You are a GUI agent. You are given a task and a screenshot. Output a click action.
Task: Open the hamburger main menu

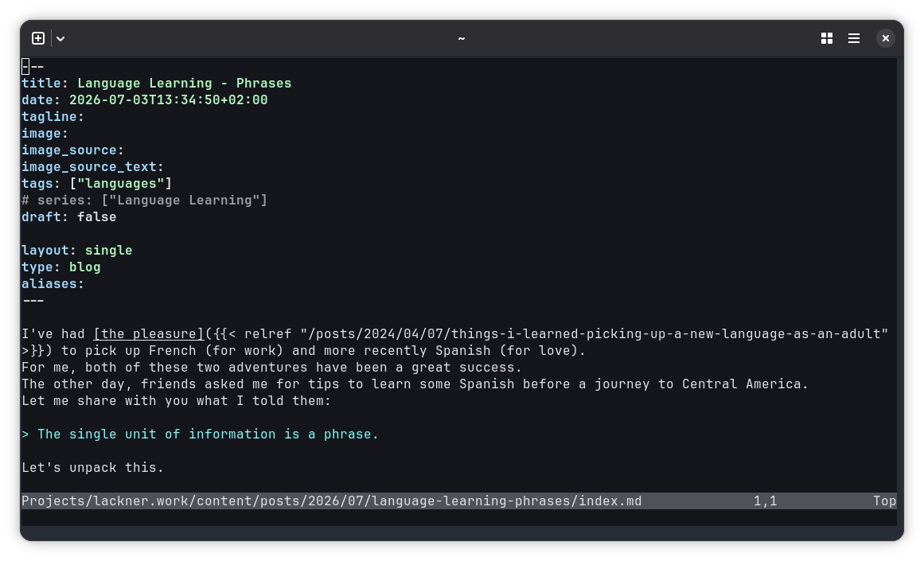pos(854,38)
